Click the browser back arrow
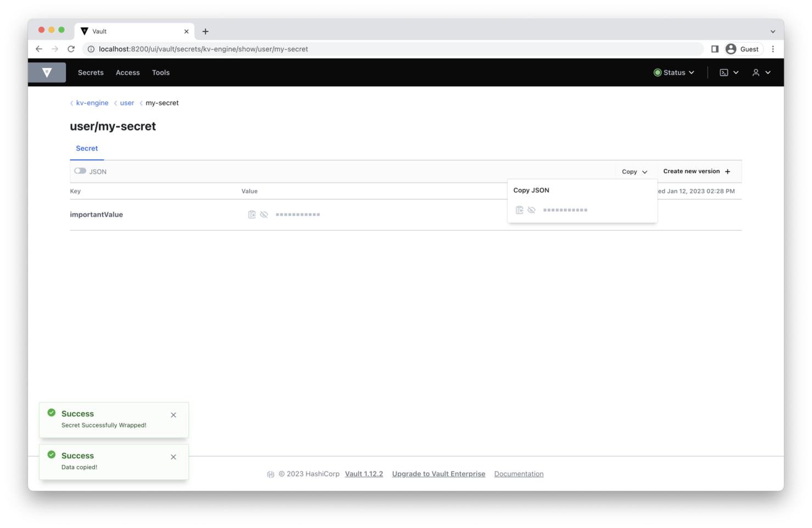 pos(38,48)
